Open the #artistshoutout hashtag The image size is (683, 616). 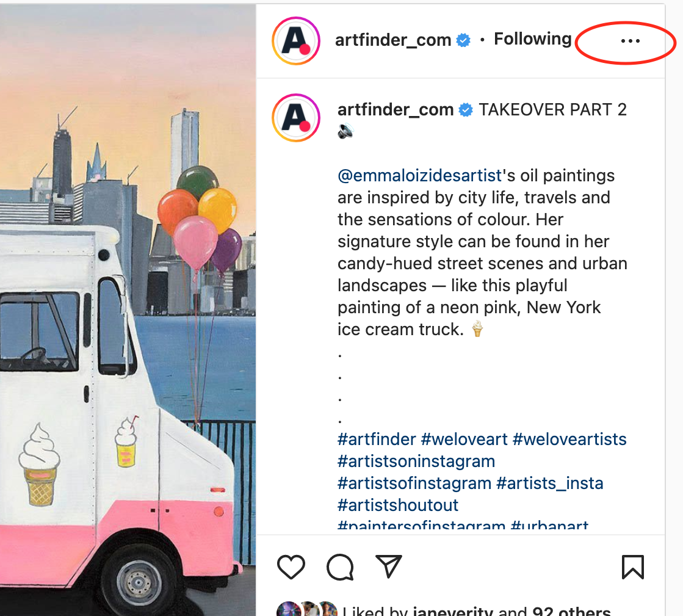pyautogui.click(x=398, y=505)
